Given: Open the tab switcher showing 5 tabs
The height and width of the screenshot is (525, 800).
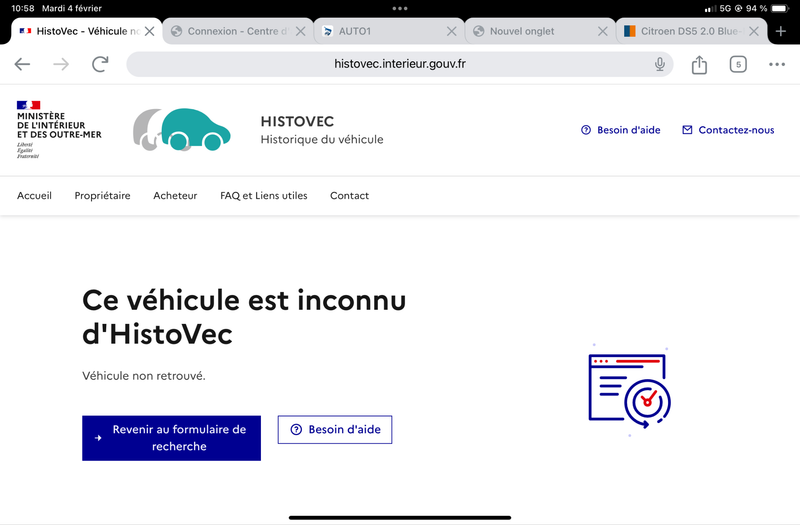Looking at the screenshot, I should (x=738, y=64).
